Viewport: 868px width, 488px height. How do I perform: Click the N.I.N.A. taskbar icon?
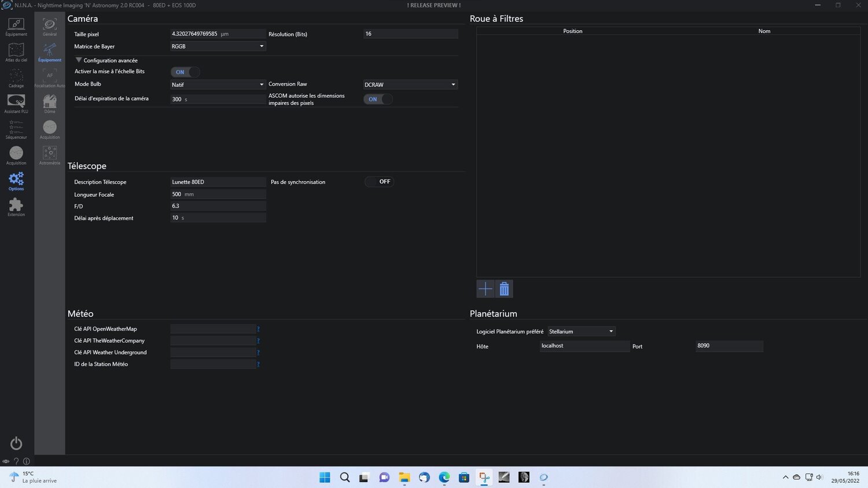(544, 478)
